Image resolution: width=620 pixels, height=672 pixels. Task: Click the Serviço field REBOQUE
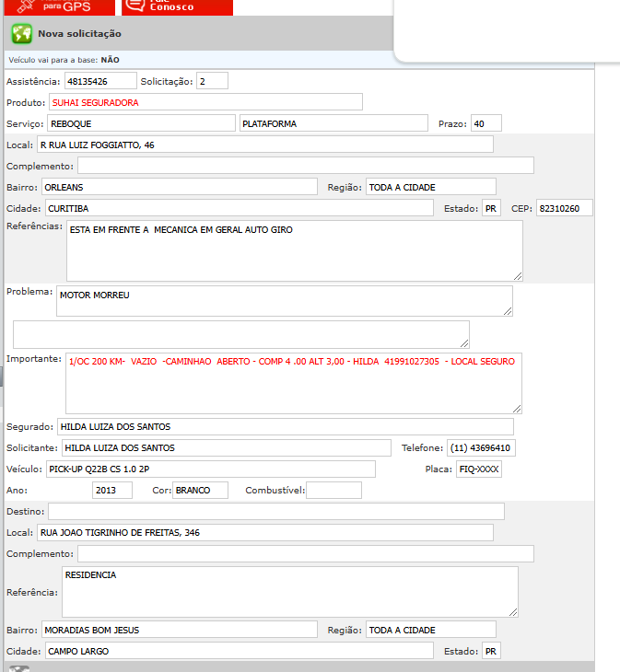(x=141, y=123)
